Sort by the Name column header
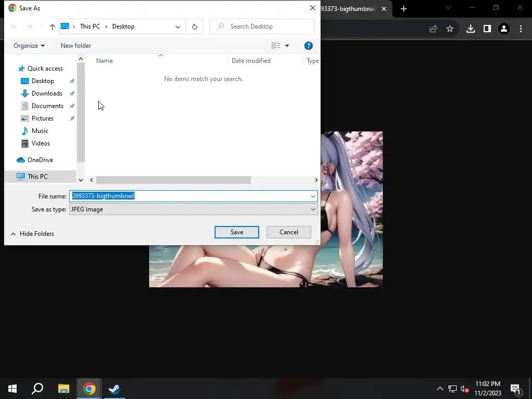 point(104,61)
